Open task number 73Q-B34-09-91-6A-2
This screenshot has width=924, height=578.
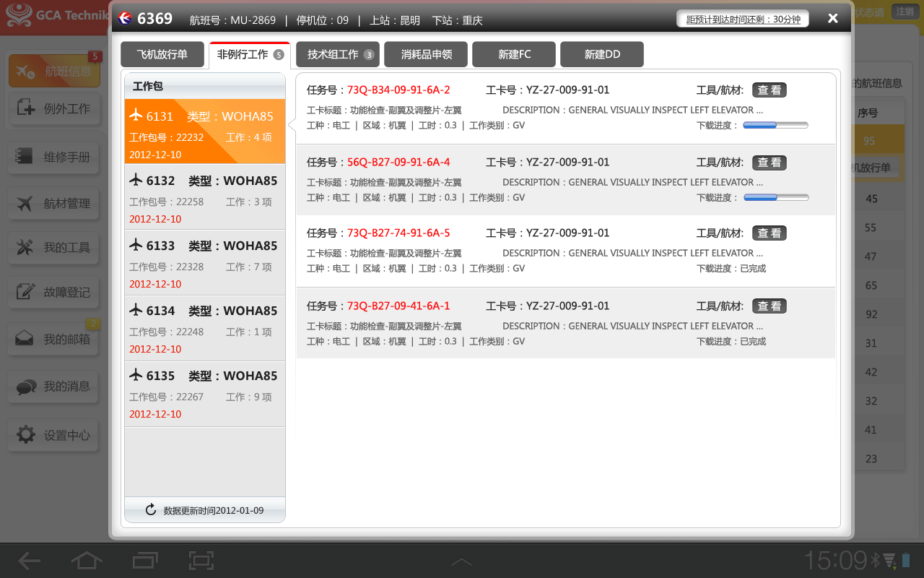point(398,90)
